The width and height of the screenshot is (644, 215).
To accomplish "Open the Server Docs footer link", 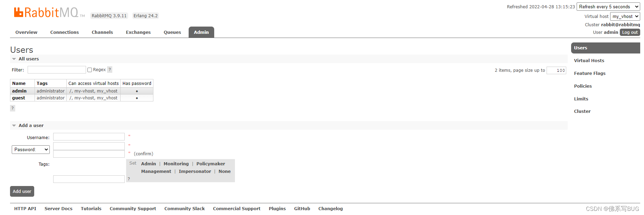I will click(58, 208).
